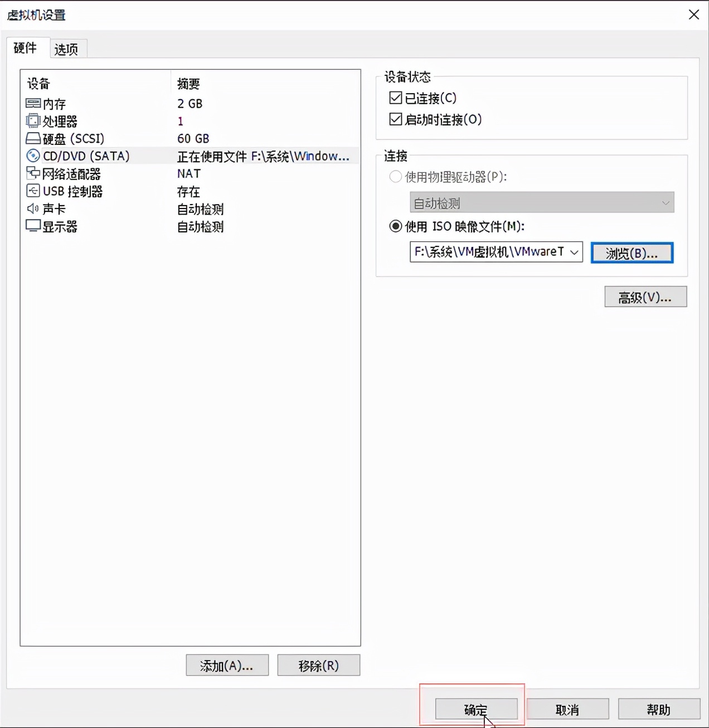Select the 网络适配器 network adapter icon

[x=33, y=174]
